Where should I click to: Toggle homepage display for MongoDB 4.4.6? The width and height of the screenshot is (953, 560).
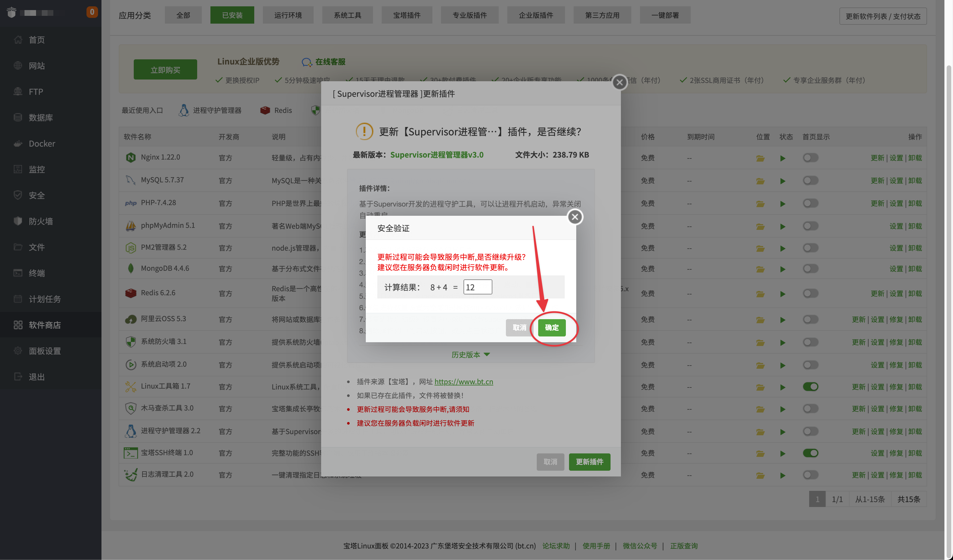(810, 269)
